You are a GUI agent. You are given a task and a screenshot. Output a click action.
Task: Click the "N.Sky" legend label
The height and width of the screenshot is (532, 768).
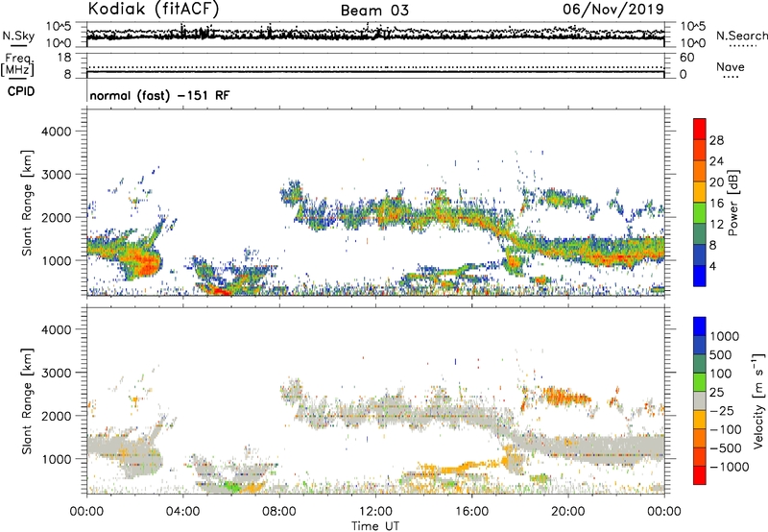point(18,36)
